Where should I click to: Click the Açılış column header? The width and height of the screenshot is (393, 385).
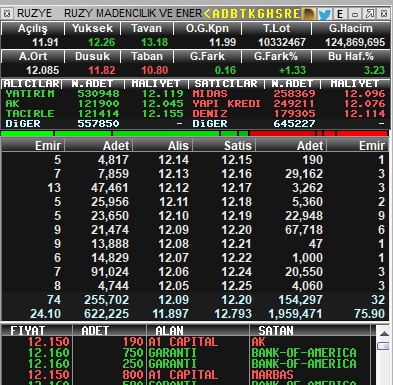tap(33, 29)
